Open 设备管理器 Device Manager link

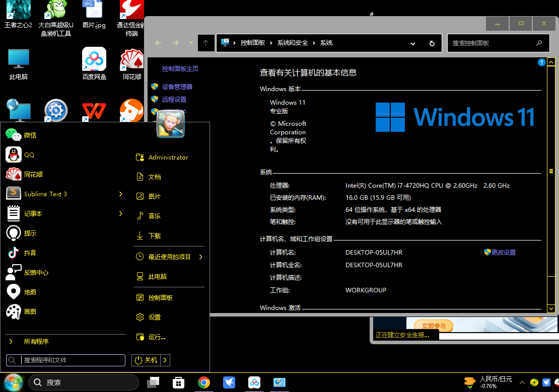(x=177, y=87)
